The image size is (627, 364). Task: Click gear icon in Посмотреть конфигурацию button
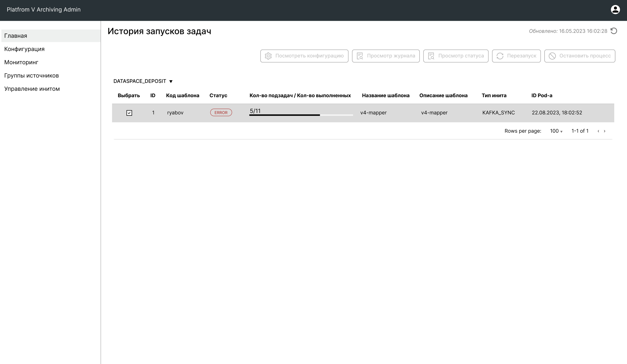[268, 56]
